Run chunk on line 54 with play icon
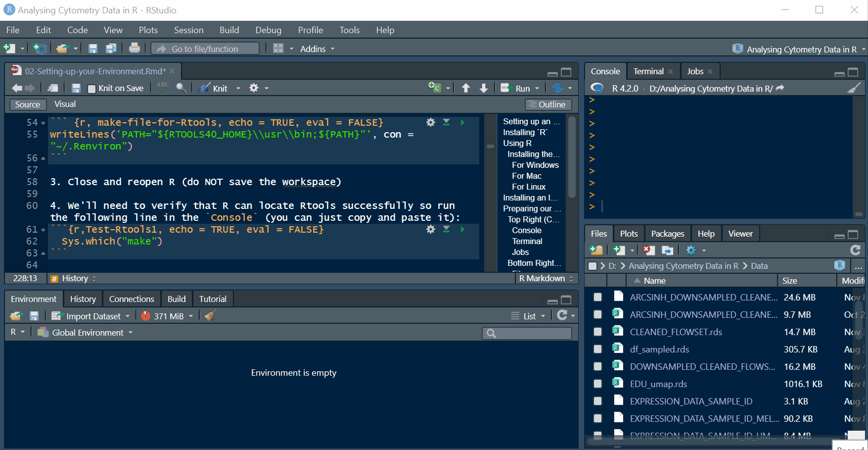Screen dimensions: 868x450 462,122
